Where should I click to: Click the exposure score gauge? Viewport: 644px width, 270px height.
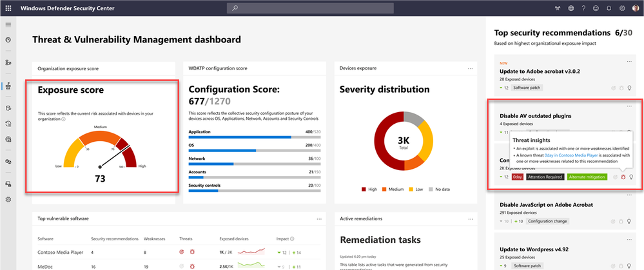coord(100,149)
